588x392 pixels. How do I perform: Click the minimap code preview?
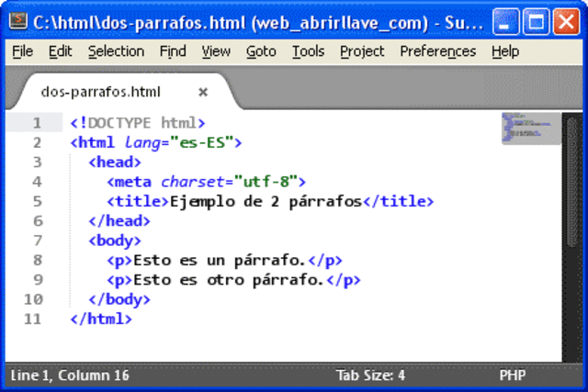pos(531,129)
